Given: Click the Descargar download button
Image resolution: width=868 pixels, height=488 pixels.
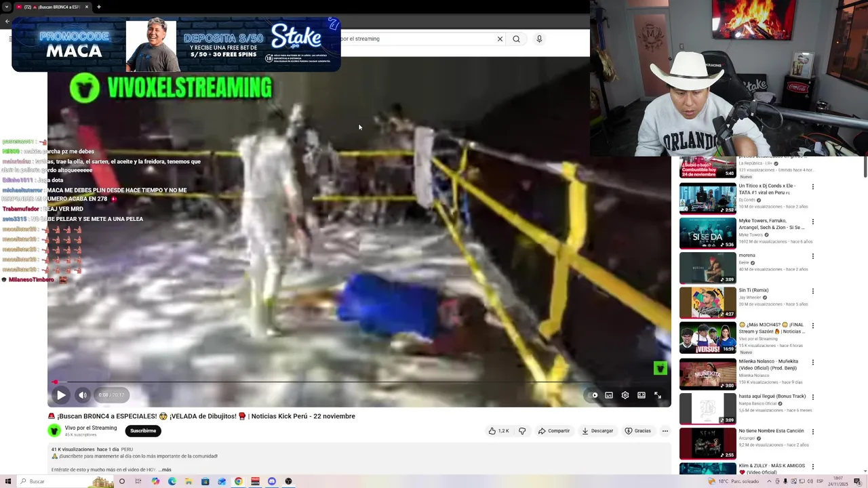Looking at the screenshot, I should (x=597, y=431).
